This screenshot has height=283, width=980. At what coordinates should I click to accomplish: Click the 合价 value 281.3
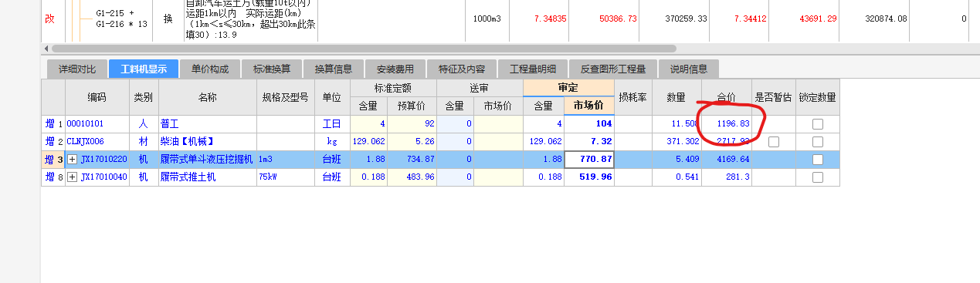tap(726, 177)
